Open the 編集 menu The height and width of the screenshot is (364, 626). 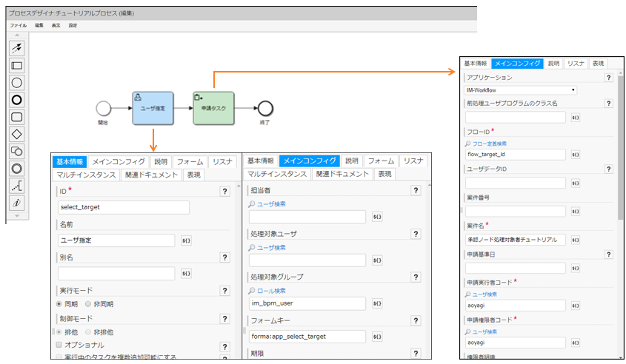coord(39,25)
